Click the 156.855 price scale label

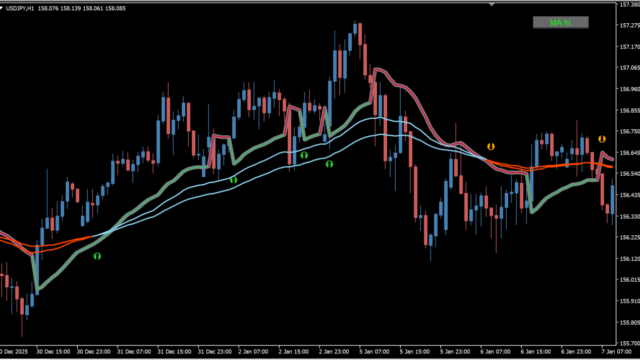pos(629,111)
